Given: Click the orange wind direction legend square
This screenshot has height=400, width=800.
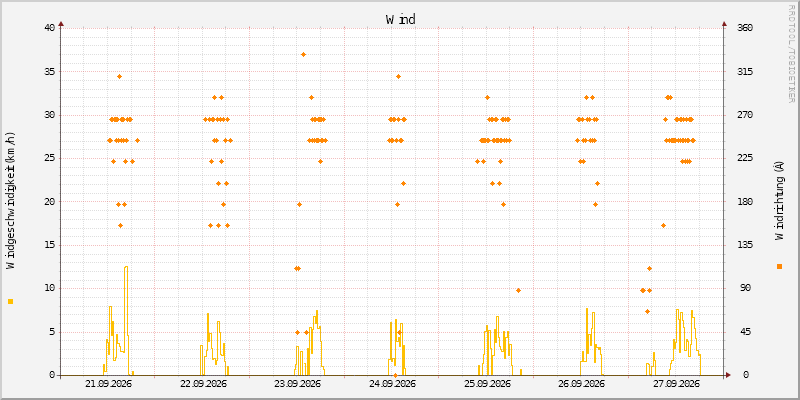Looking at the screenshot, I should click(779, 266).
